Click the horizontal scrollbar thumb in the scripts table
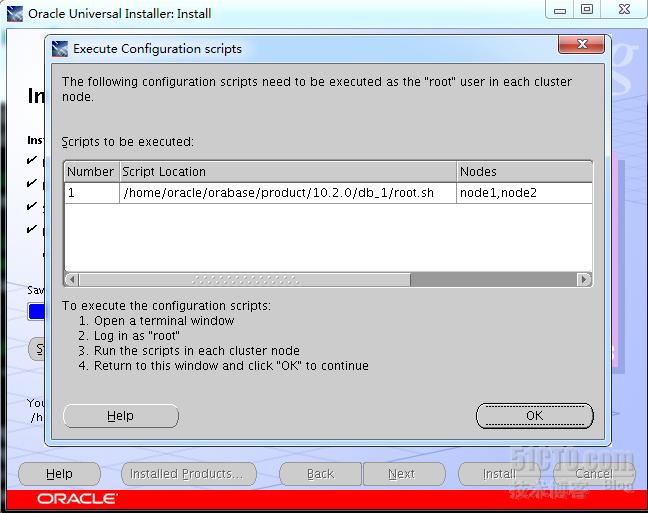648x513 pixels. [x=245, y=279]
